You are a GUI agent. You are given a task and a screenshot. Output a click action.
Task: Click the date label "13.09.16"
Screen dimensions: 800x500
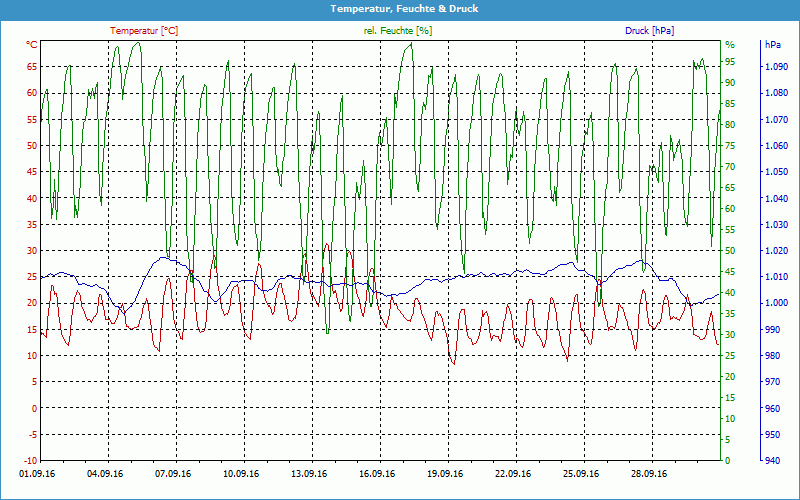pos(309,474)
